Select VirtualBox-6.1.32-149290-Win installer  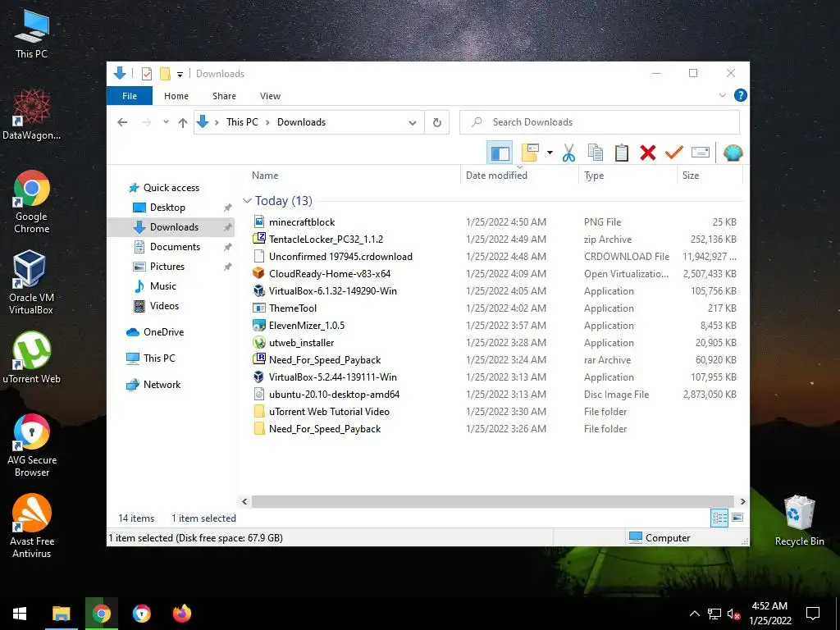333,291
